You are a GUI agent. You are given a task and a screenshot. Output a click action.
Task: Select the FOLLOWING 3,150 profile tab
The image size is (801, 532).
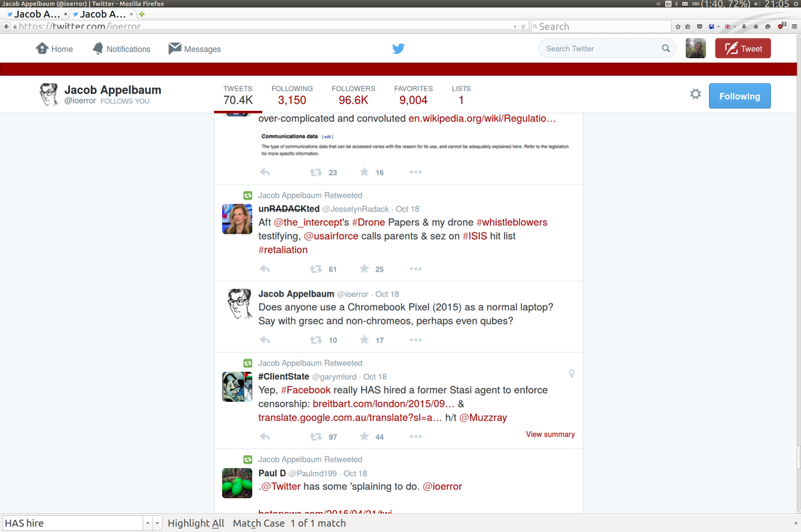[292, 95]
